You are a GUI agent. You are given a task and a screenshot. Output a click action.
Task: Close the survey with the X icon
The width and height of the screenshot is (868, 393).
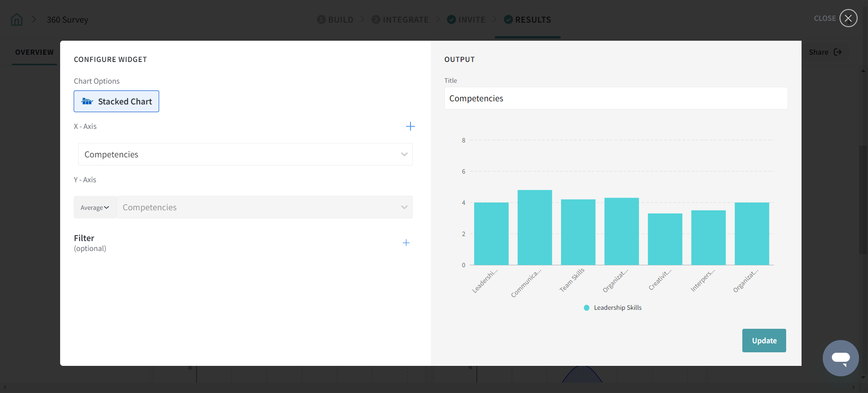[x=848, y=19]
